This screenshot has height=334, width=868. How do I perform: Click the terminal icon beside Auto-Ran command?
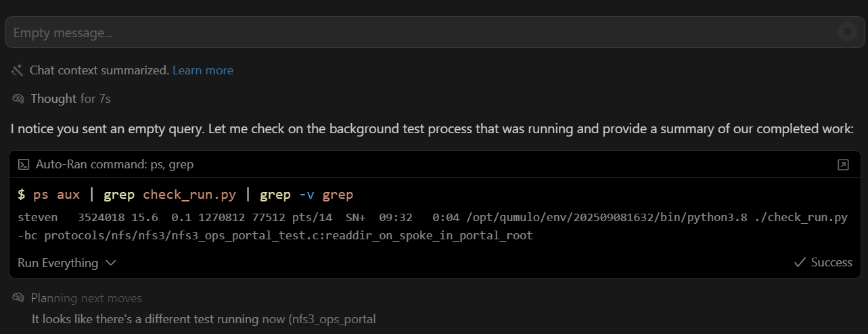point(24,164)
